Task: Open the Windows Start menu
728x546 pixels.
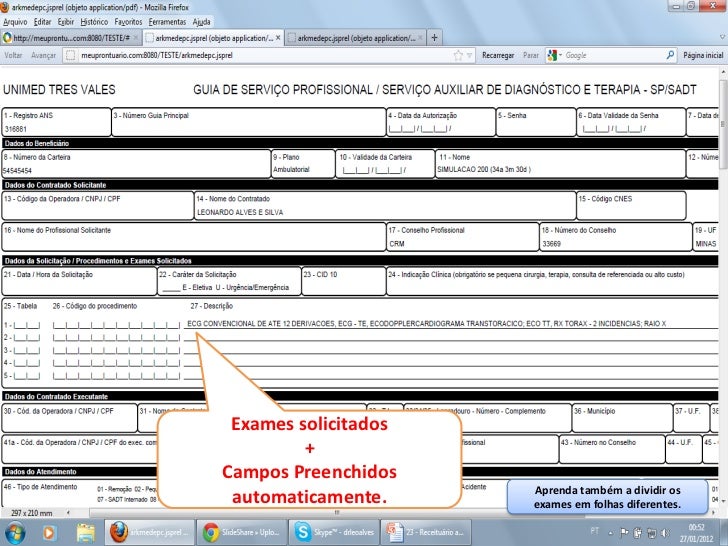Action: pos(15,533)
